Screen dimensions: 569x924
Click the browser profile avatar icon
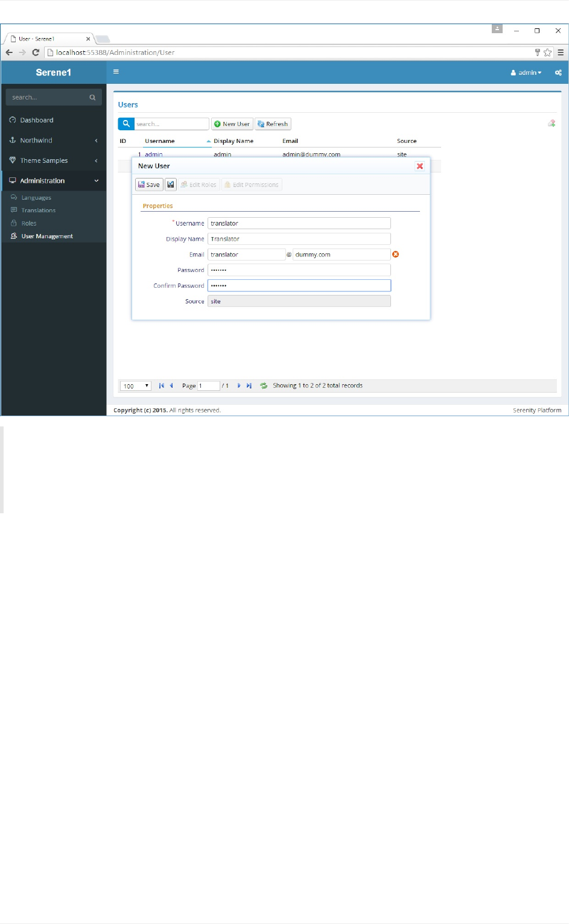497,28
